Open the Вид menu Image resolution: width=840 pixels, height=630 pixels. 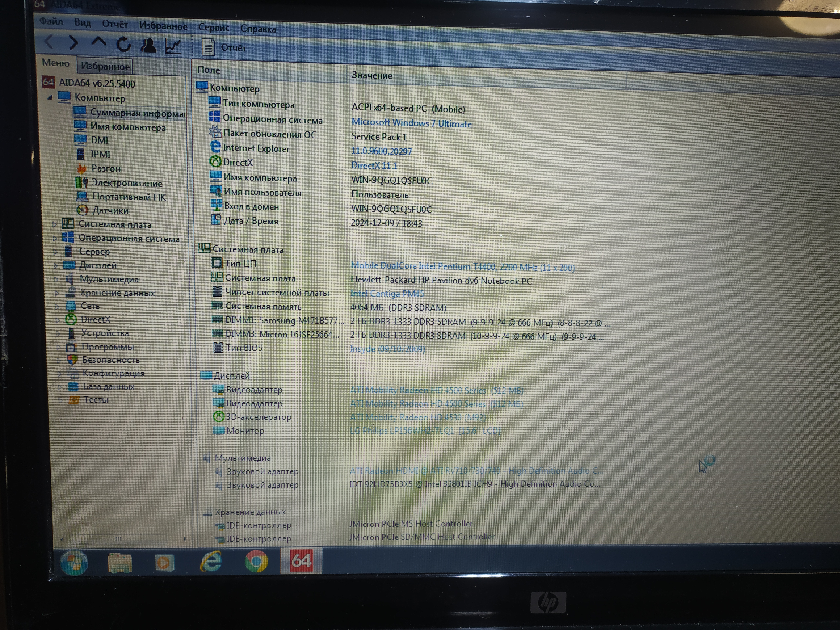click(82, 23)
